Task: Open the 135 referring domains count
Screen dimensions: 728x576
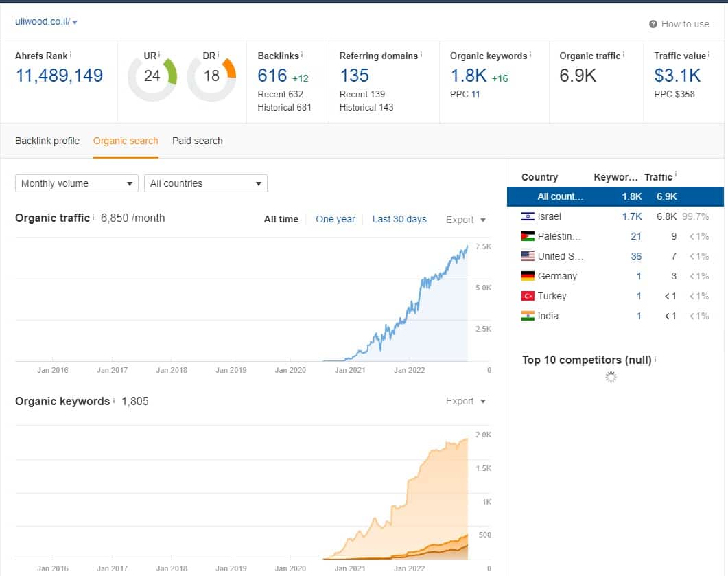Action: tap(354, 76)
